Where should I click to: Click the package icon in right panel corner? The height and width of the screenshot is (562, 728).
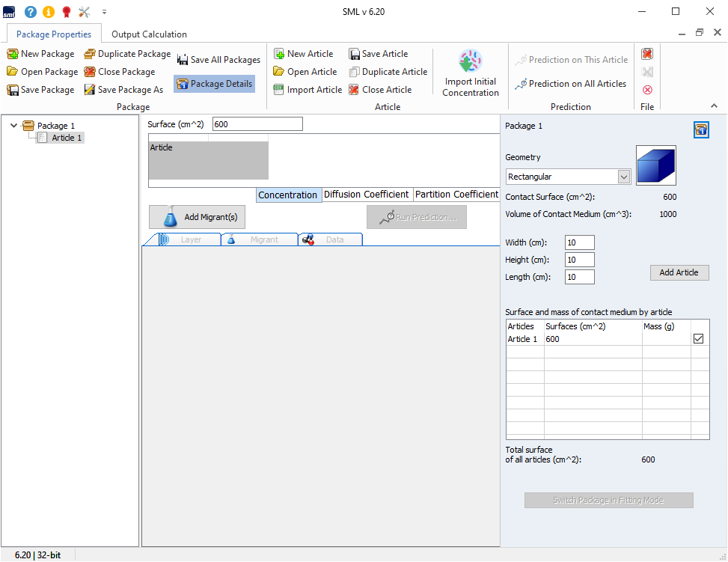[x=701, y=130]
